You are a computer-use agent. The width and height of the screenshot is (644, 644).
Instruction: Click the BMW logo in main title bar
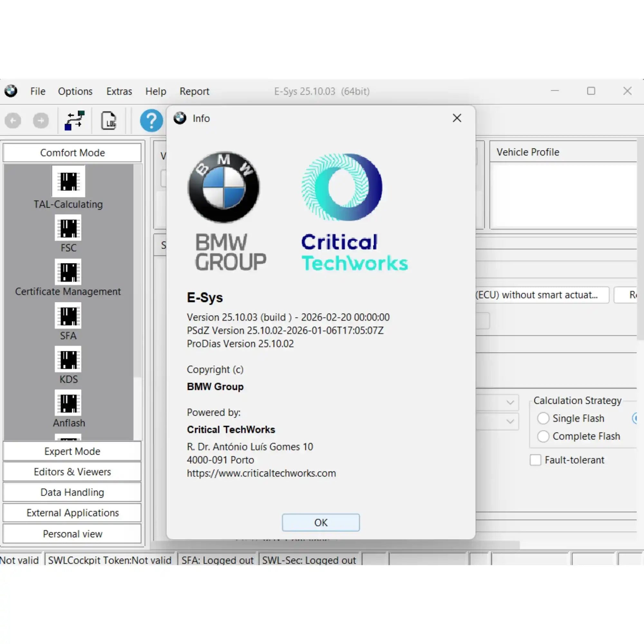tap(11, 91)
